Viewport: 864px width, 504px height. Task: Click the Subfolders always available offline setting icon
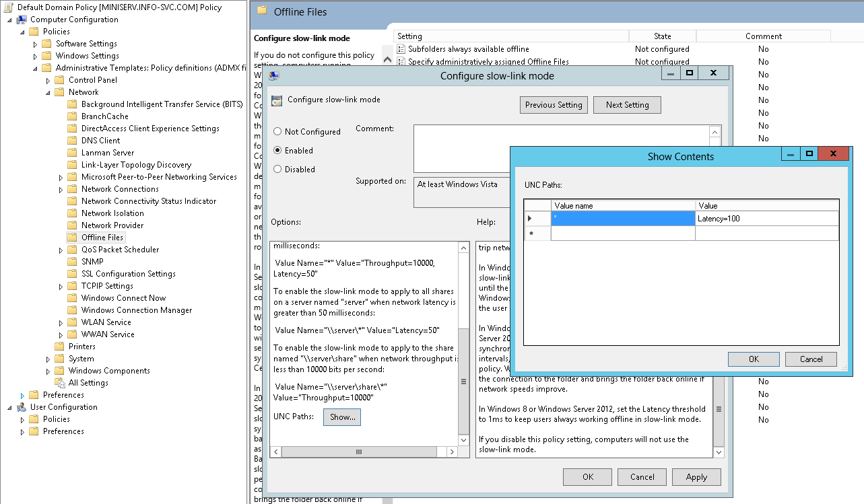pos(401,49)
